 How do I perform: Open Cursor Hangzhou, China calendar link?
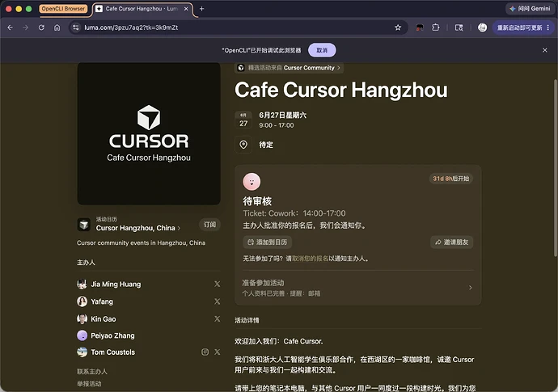(x=138, y=228)
